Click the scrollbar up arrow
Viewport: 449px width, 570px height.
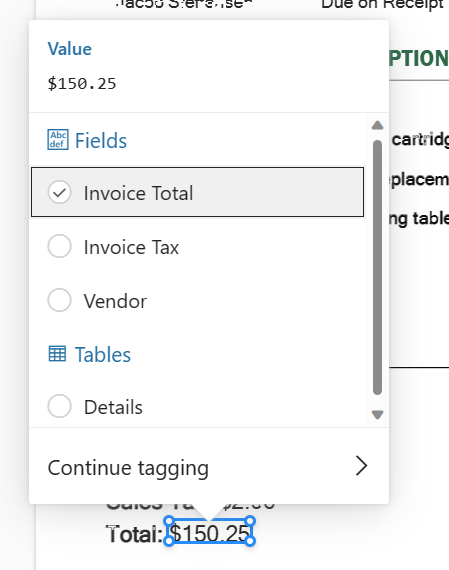[378, 125]
